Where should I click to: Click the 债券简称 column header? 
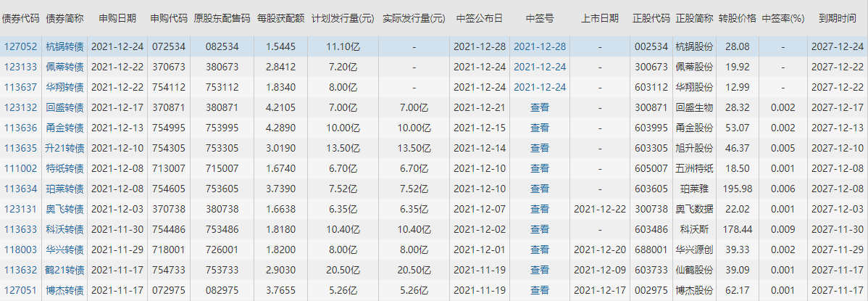coord(64,18)
